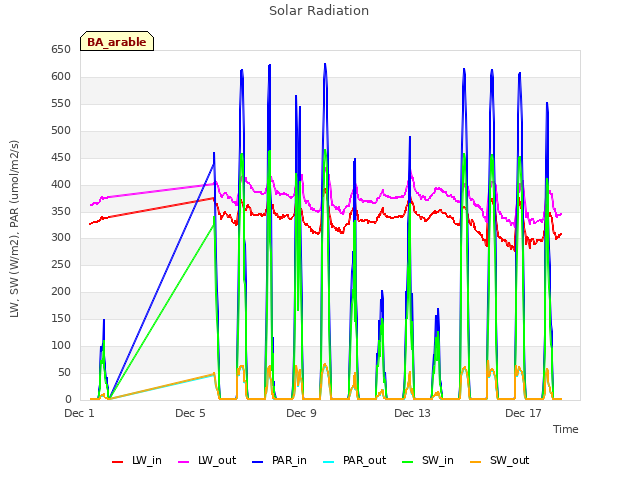Click the 200 y-axis tick label
This screenshot has height=480, width=640.
click(x=61, y=291)
